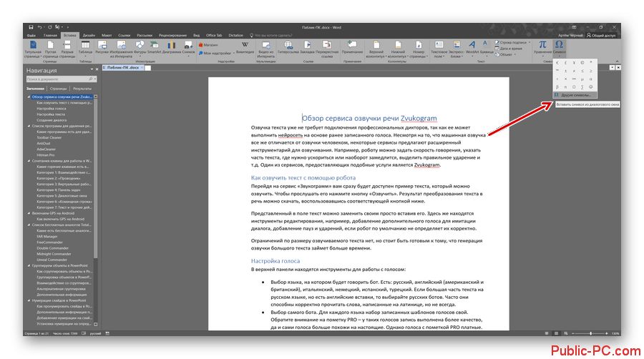Collapse the 'Обзор сервиса озвучки речи' heading

pos(29,97)
